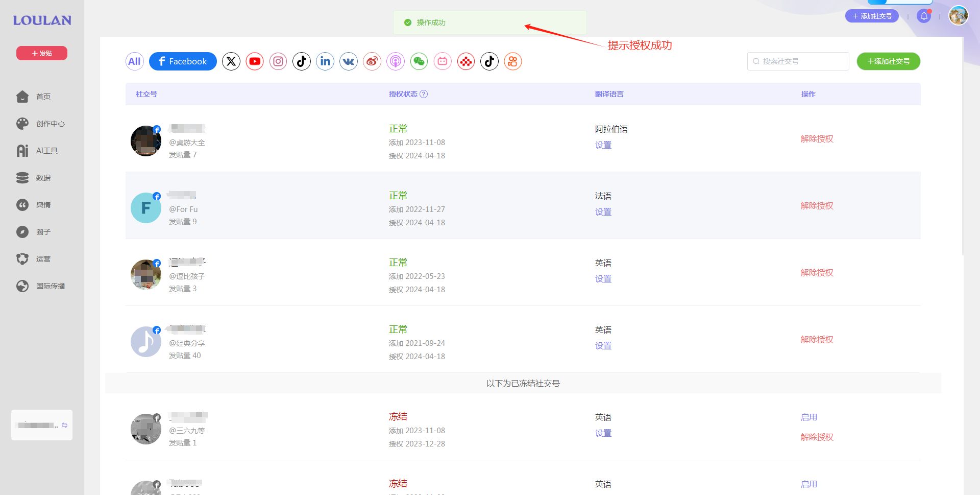Filter accounts by Instagram icon
Screen dimensions: 980x495
[278, 61]
